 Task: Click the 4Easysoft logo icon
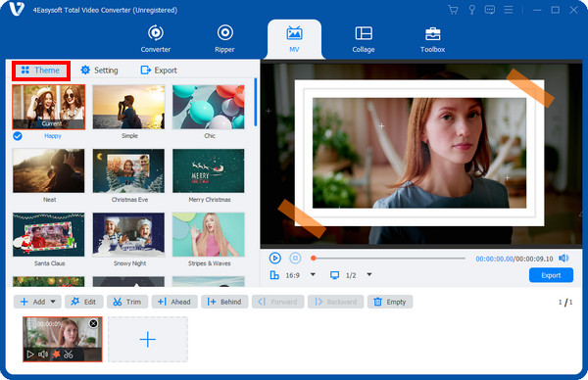click(17, 10)
